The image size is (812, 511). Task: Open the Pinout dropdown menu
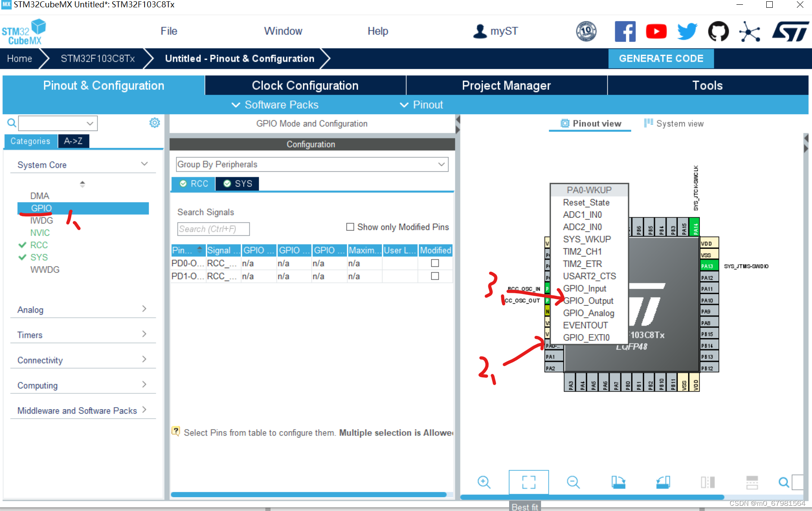click(422, 105)
